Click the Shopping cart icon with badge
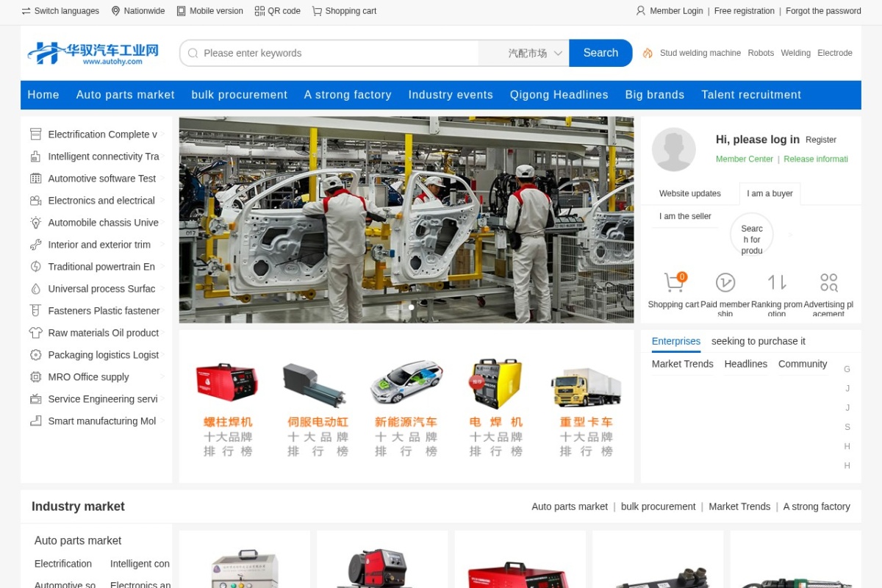Viewport: 882px width, 588px height. pyautogui.click(x=674, y=282)
